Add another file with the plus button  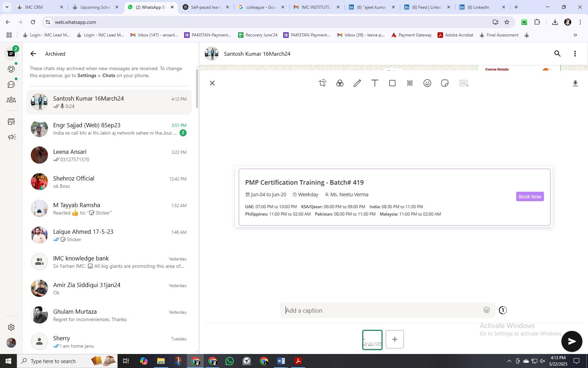coord(394,339)
